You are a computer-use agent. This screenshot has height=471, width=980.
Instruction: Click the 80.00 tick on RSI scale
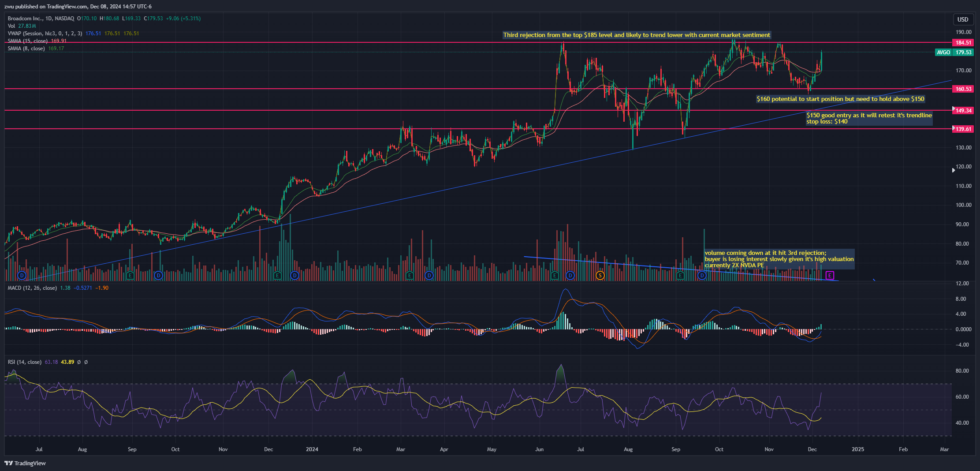point(962,371)
